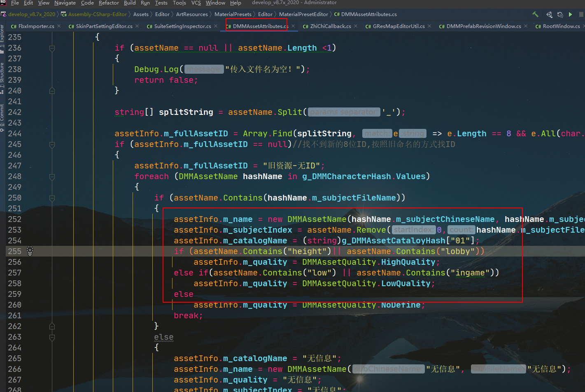The height and width of the screenshot is (392, 585).
Task: Collapse the foreach block at line 248
Action: click(52, 177)
